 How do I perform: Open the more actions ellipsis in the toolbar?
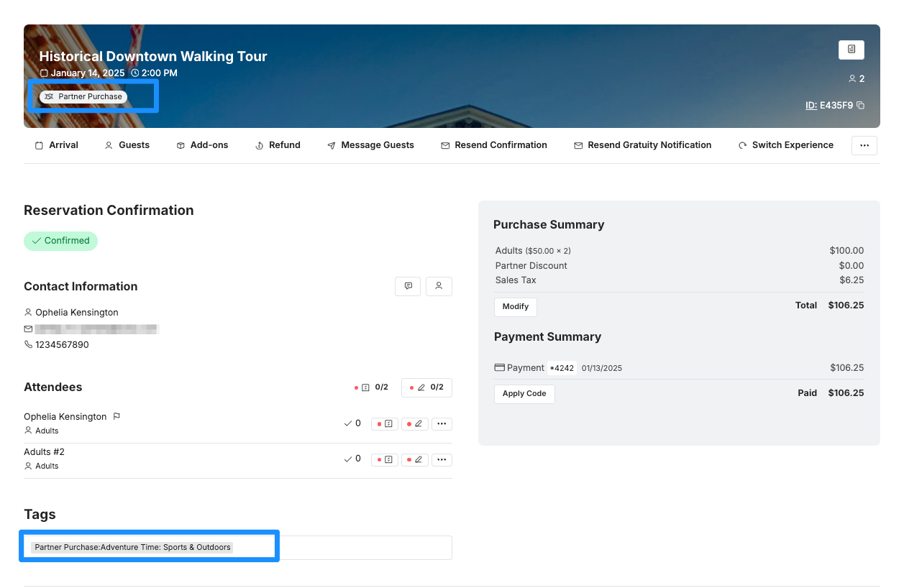[864, 145]
